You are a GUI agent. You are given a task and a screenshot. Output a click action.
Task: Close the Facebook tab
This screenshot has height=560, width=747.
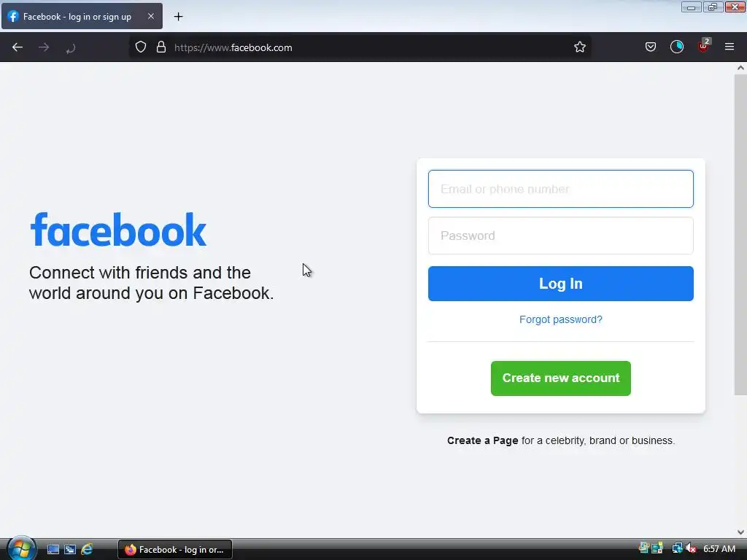point(150,16)
